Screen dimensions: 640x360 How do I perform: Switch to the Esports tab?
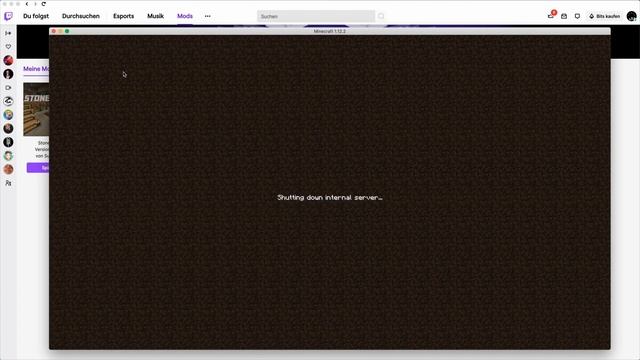pyautogui.click(x=124, y=16)
